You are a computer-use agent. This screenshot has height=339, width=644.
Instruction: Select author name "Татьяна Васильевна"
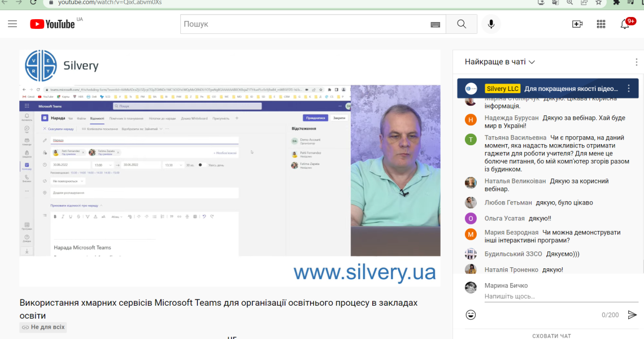click(515, 138)
